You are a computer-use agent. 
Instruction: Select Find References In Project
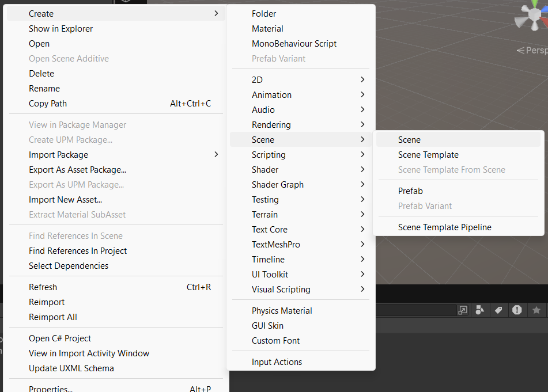(x=116, y=251)
